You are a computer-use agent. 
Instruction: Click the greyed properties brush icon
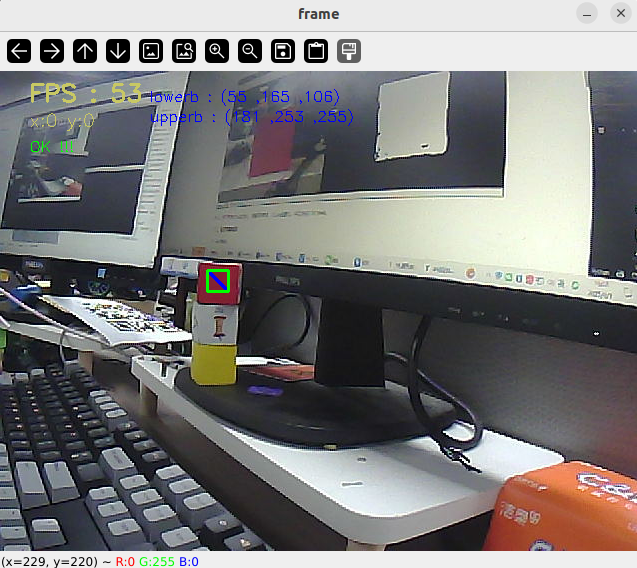[349, 51]
